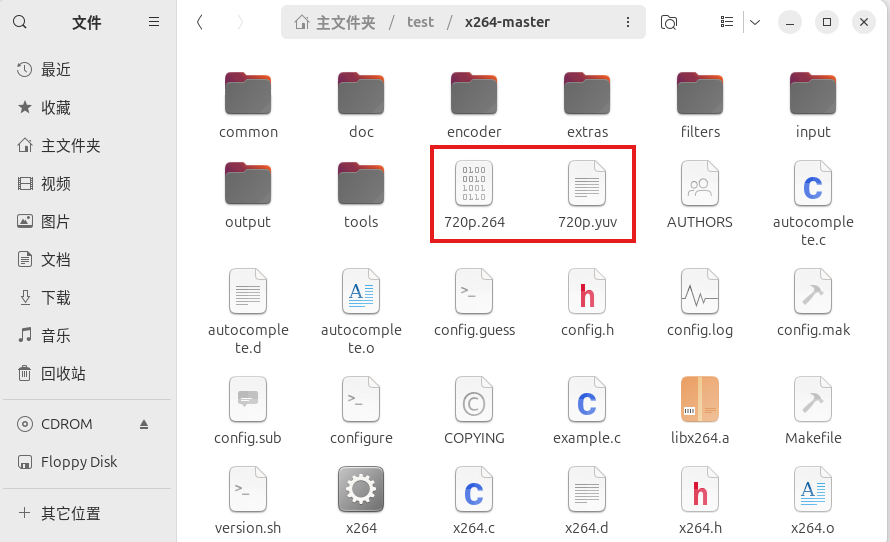
Task: Select the Makefile
Action: pos(813,411)
